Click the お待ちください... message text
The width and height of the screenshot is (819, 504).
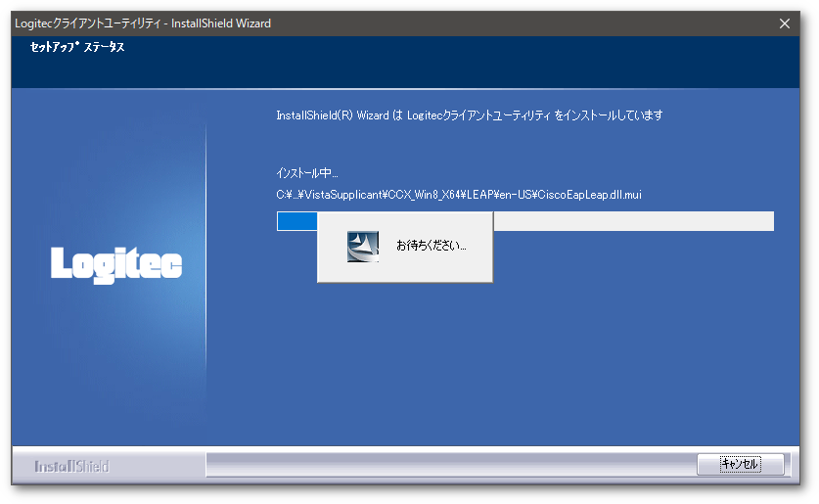[x=431, y=246]
